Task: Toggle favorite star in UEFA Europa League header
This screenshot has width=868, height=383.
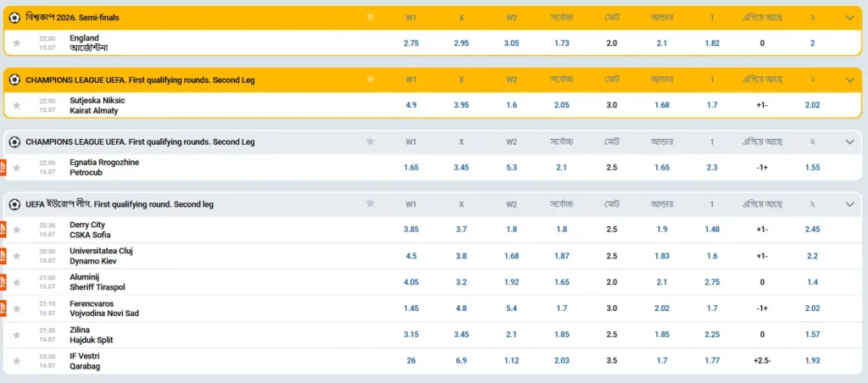Action: point(370,203)
